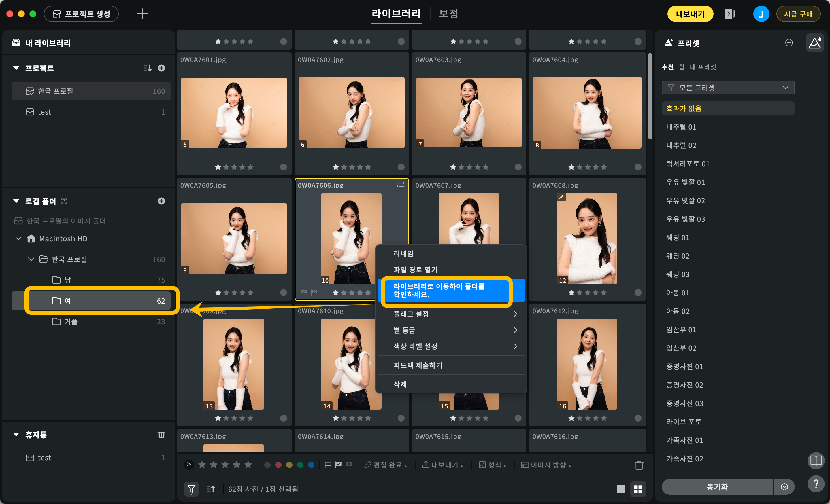Click the 지금 구매 button

coord(798,14)
